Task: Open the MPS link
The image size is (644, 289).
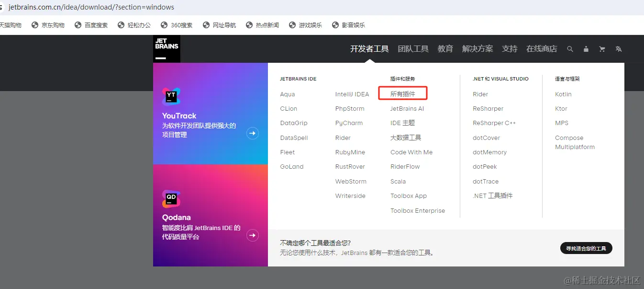Action: [562, 123]
